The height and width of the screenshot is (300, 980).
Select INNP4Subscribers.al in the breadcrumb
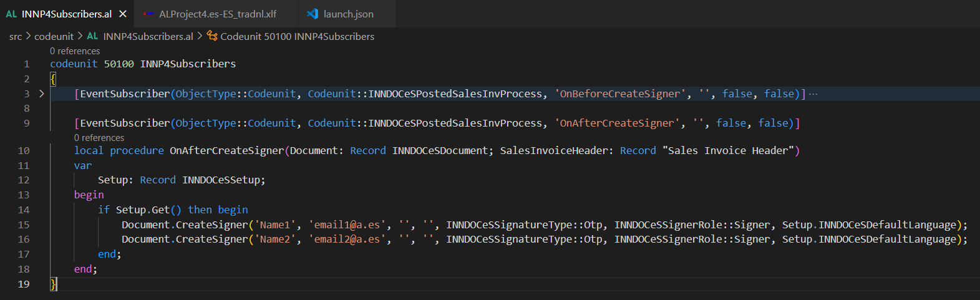148,37
